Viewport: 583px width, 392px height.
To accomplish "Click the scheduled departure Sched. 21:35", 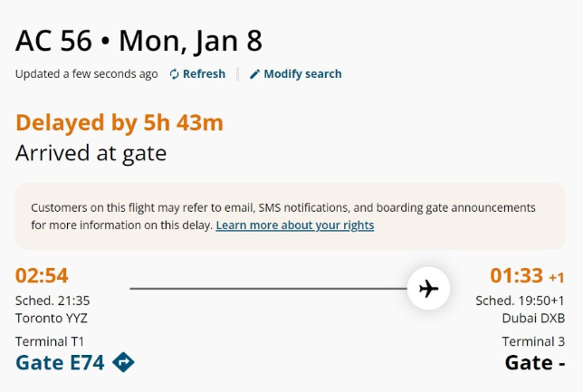I will pyautogui.click(x=53, y=301).
